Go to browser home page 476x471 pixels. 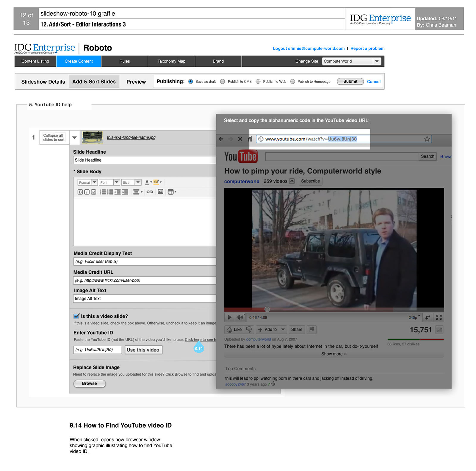(250, 139)
